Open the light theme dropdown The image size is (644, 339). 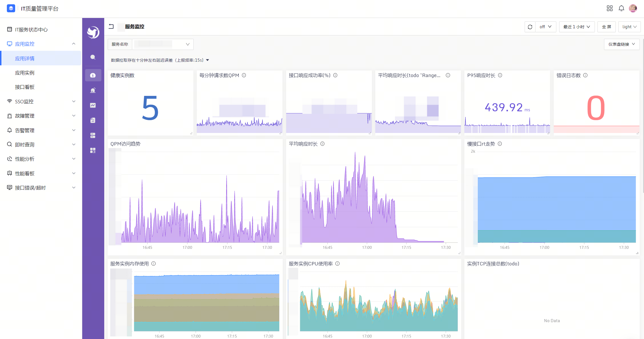pos(629,27)
